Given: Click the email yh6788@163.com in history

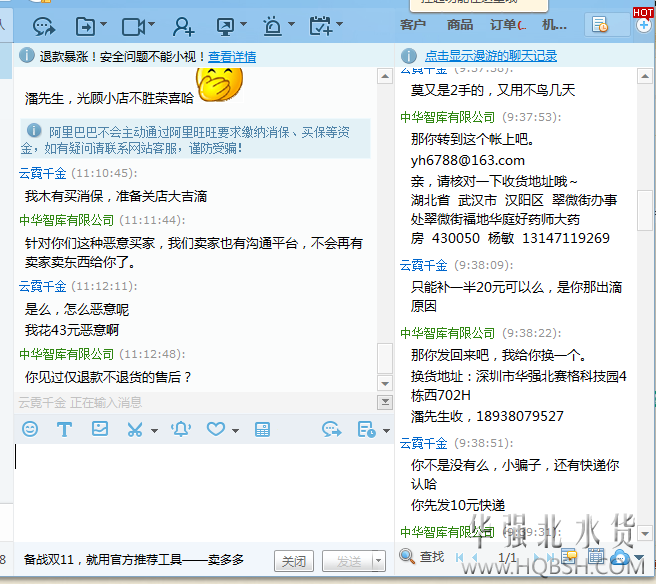Looking at the screenshot, I should point(468,160).
